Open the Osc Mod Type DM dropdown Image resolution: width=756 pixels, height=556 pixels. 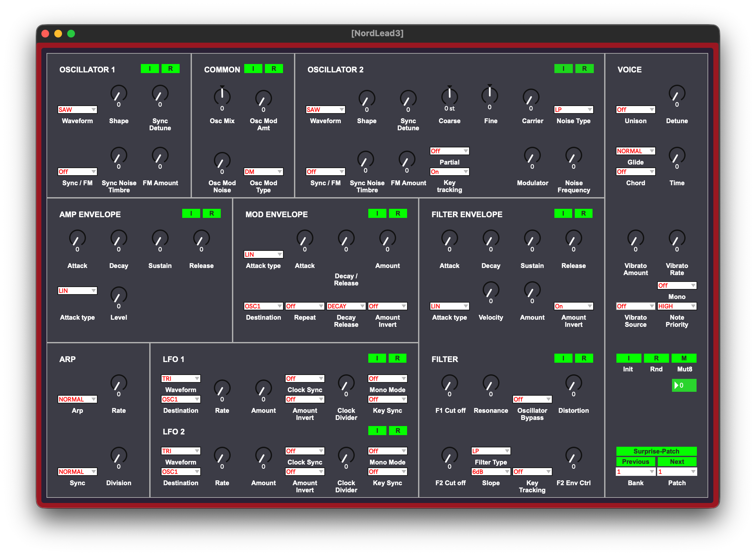point(263,172)
